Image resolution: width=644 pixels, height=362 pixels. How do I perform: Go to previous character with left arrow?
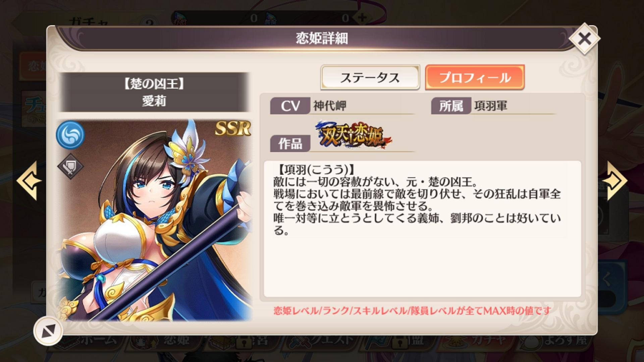pyautogui.click(x=29, y=181)
